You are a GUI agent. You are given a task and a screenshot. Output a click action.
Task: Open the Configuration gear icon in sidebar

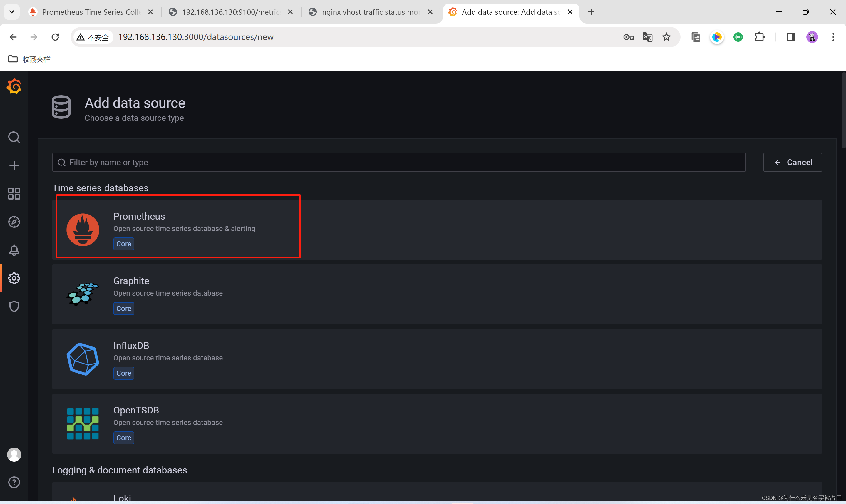(14, 278)
